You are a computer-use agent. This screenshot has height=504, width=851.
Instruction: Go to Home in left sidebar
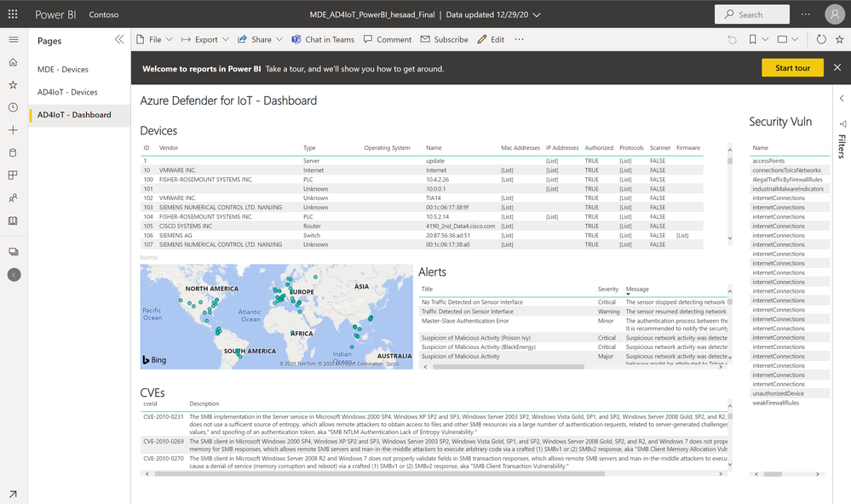pyautogui.click(x=14, y=62)
